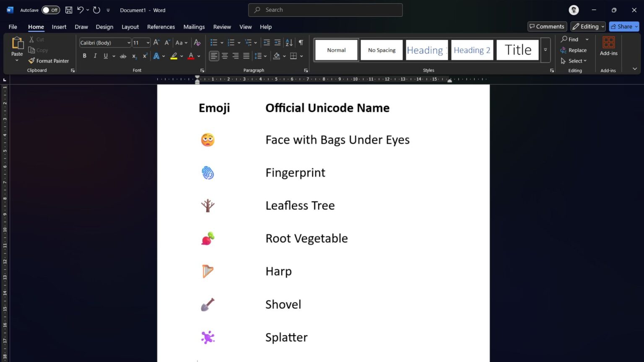Open the Clear All Formatting tool
Screen dimensions: 644x362
[x=197, y=42]
